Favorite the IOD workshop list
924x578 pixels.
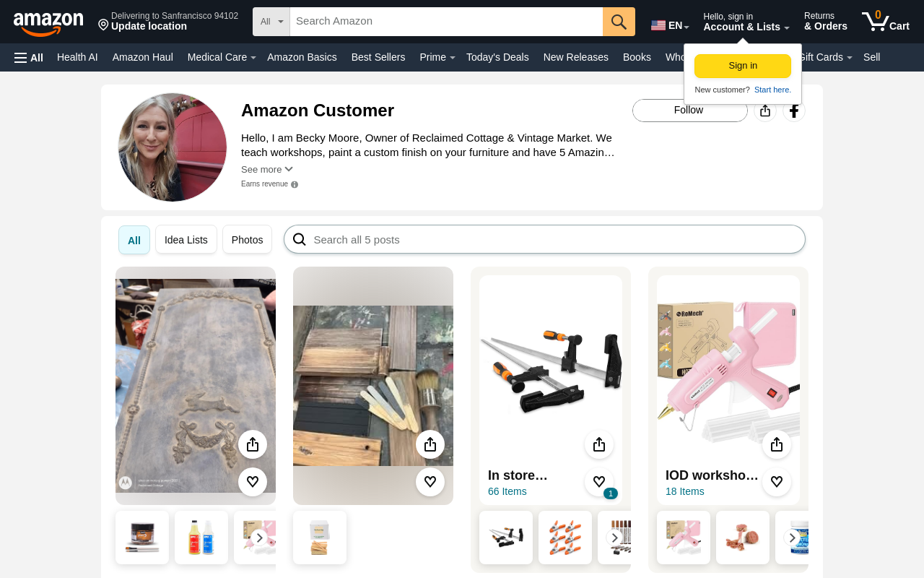(777, 482)
